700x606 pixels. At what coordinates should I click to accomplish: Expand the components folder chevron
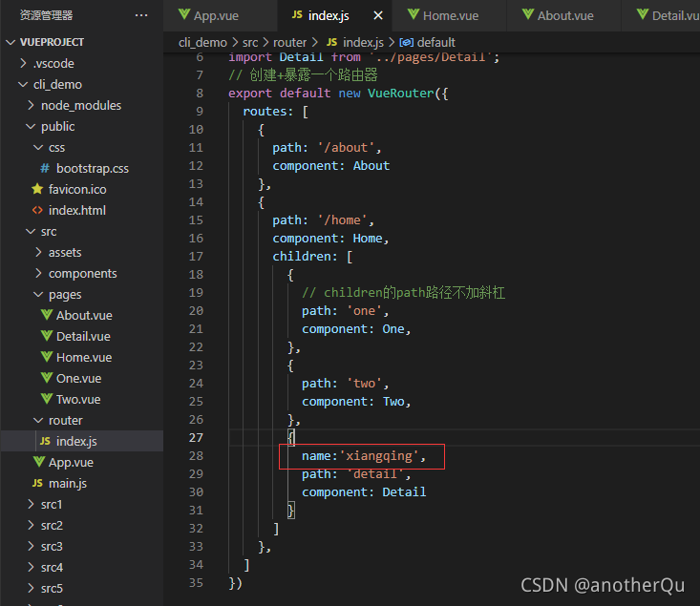coord(38,273)
